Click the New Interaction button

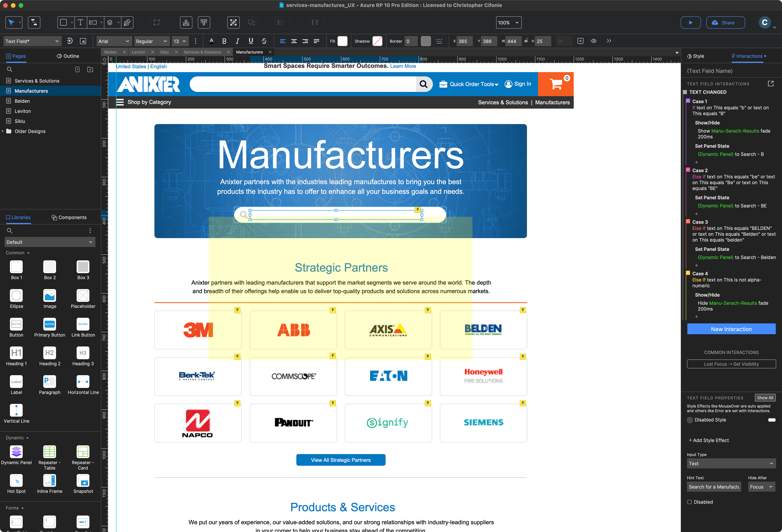pos(731,329)
